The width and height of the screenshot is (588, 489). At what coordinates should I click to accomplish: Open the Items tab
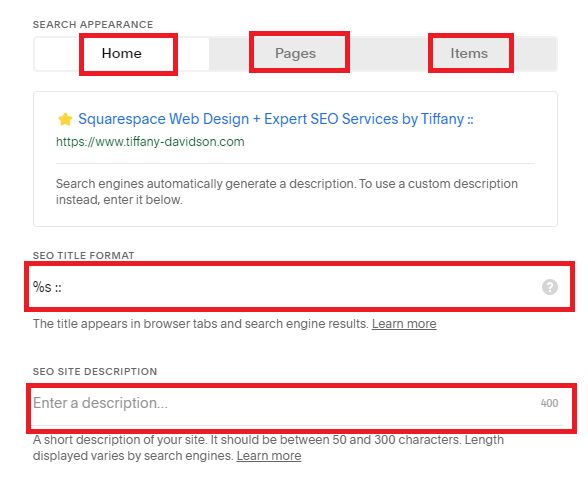point(469,54)
